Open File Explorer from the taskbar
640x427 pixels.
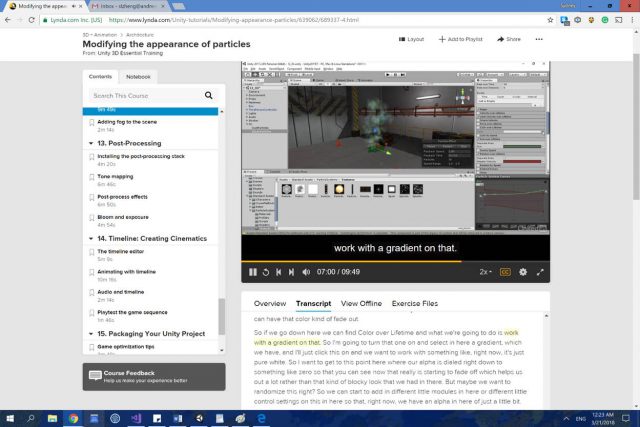click(x=52, y=418)
